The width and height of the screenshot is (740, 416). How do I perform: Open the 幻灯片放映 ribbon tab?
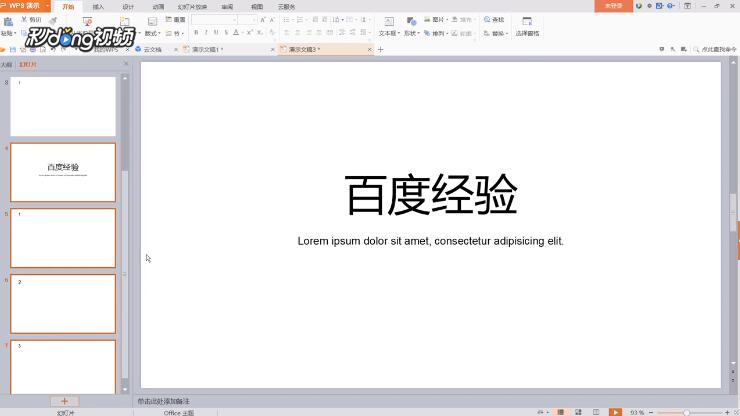pyautogui.click(x=192, y=7)
